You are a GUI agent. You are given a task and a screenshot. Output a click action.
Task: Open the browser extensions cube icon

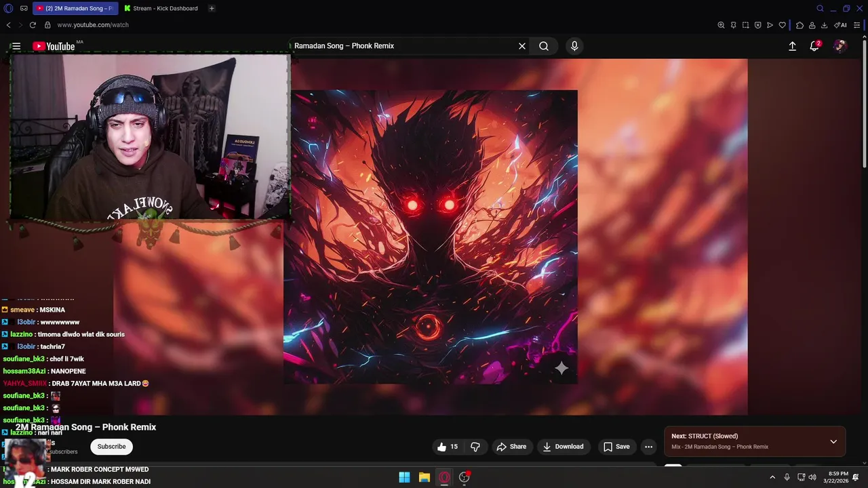pyautogui.click(x=800, y=25)
